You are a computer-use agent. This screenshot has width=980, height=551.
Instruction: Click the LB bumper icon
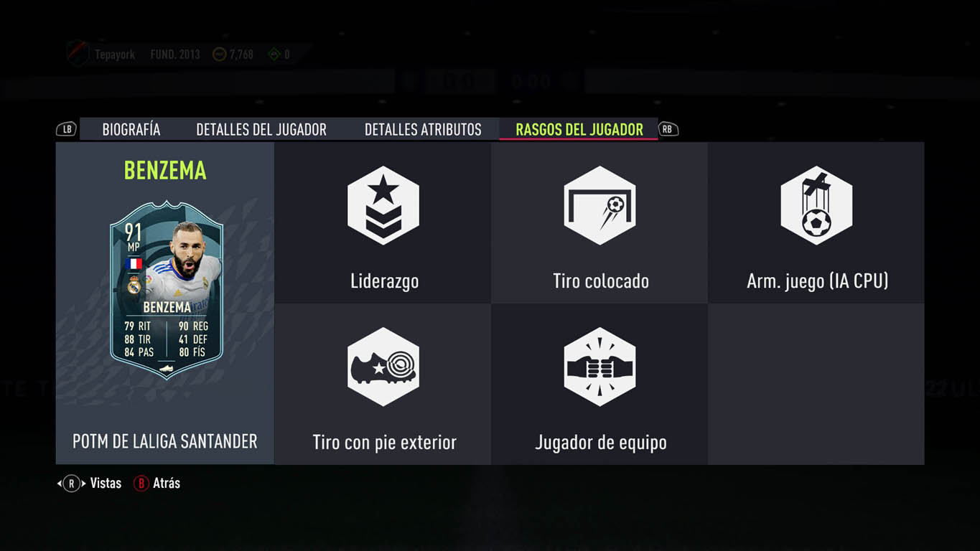pos(67,129)
